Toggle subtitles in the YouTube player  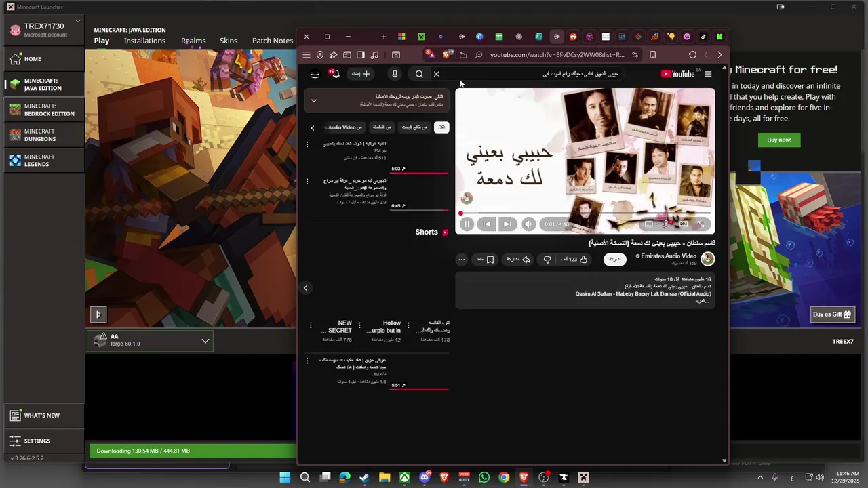tap(649, 224)
